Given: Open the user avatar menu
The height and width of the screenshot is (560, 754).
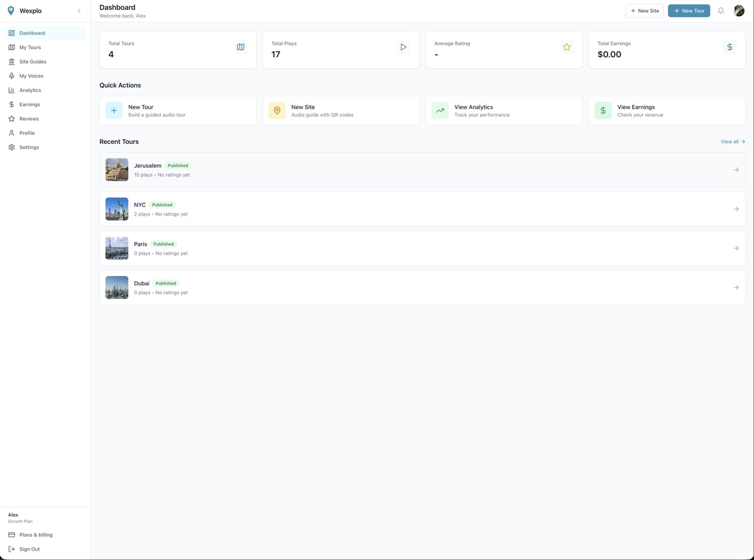Looking at the screenshot, I should click(739, 11).
